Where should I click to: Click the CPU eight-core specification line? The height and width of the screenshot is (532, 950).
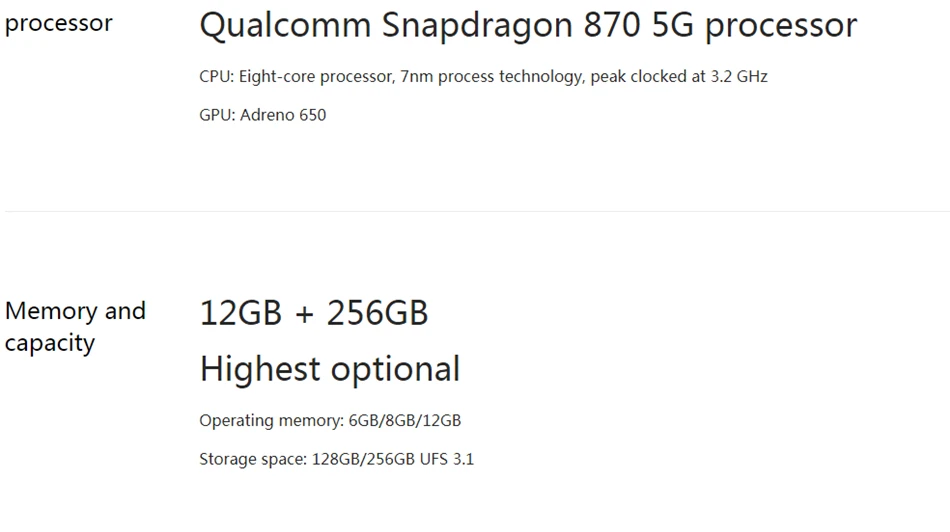click(483, 76)
